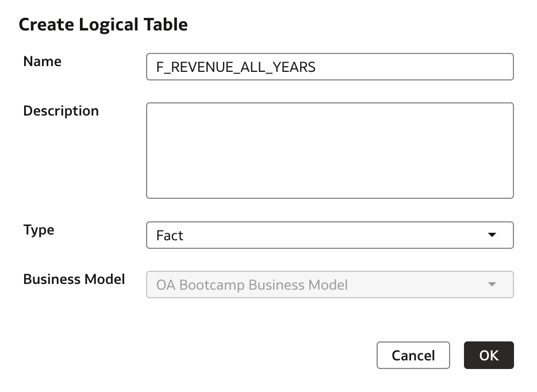The width and height of the screenshot is (537, 392).
Task: Click the OA Bootcamp Business Model dropdown
Action: point(330,285)
